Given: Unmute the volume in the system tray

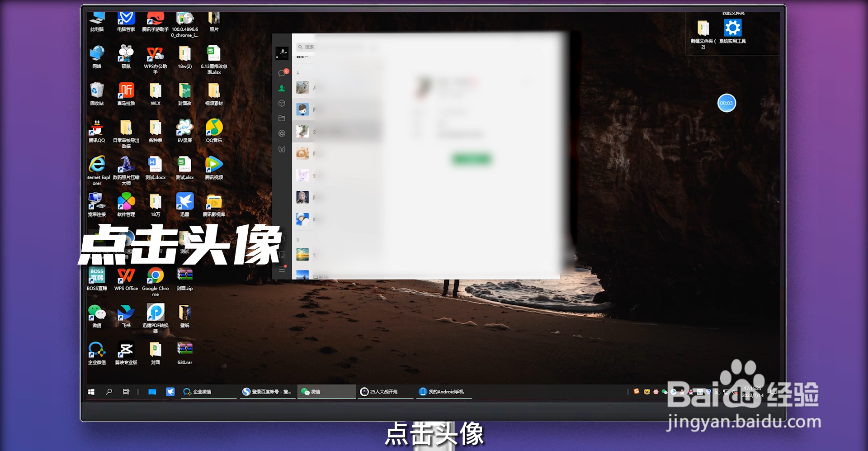Looking at the screenshot, I should click(734, 392).
